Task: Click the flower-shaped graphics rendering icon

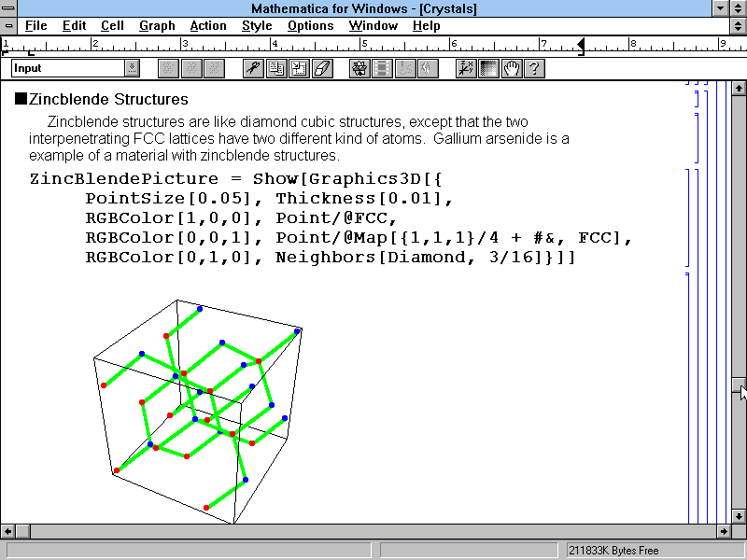Action: 359,68
